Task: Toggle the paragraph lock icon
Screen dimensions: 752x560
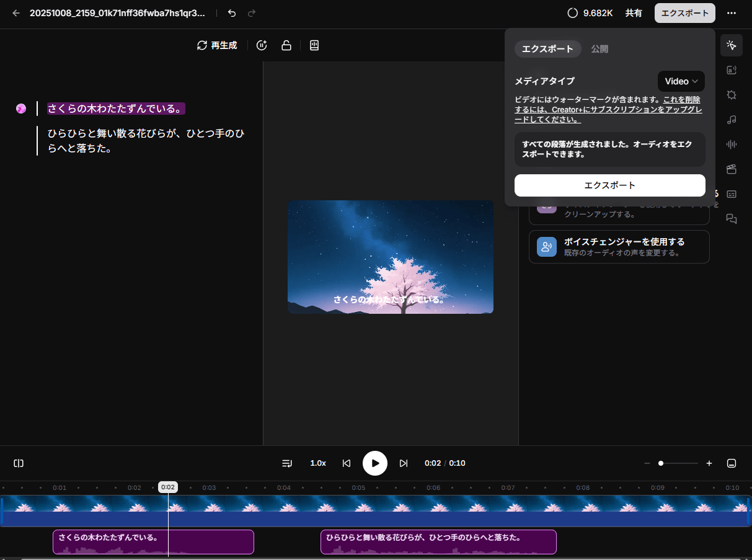Action: 286,45
